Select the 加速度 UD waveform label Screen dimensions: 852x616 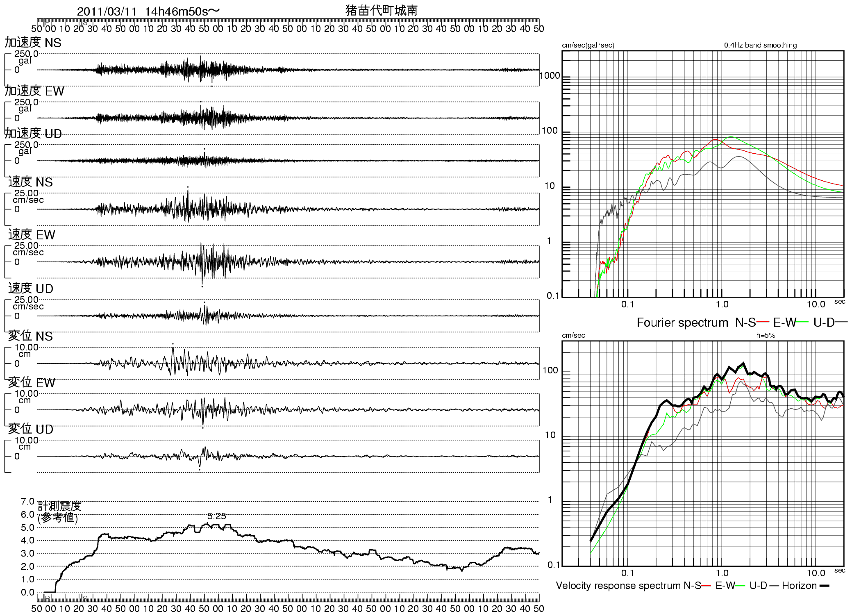(33, 134)
